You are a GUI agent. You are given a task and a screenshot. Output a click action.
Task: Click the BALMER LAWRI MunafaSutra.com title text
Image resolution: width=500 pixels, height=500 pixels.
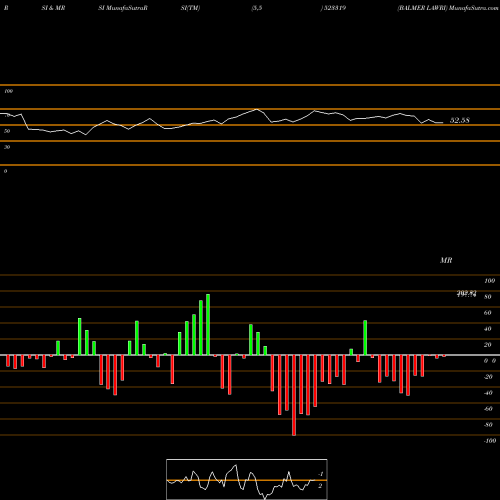[448, 8]
